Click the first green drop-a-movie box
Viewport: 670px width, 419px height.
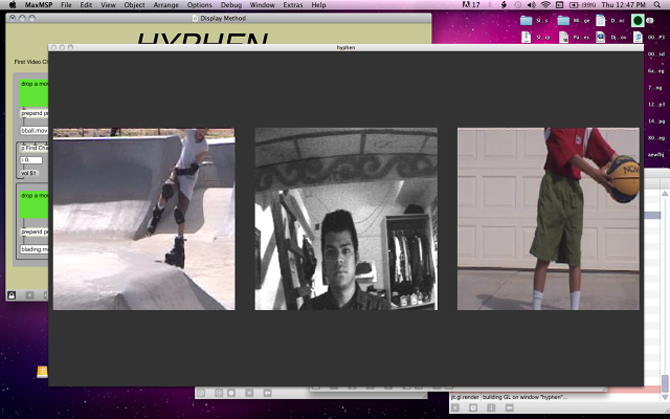coord(34,93)
